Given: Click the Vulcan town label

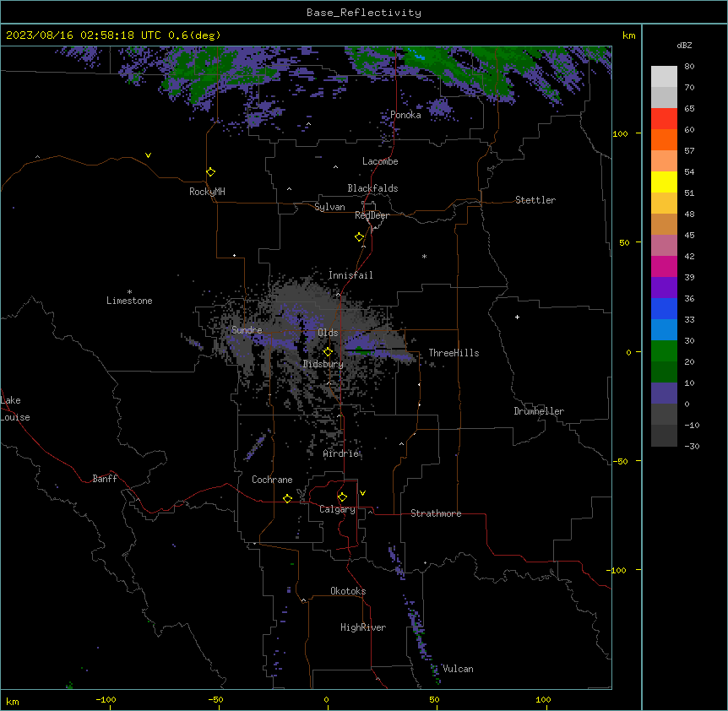Looking at the screenshot, I should (458, 669).
